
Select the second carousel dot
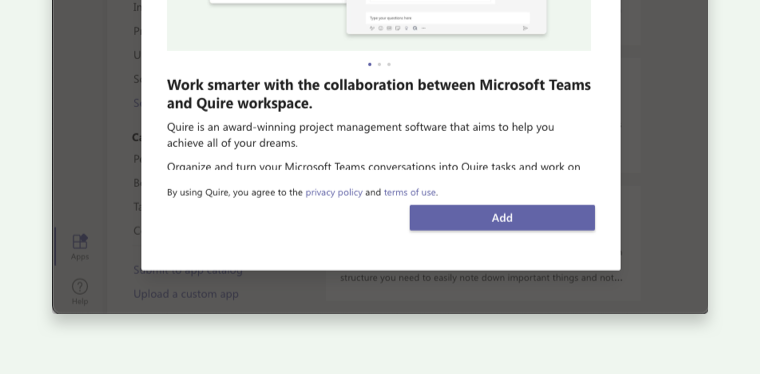pyautogui.click(x=380, y=64)
